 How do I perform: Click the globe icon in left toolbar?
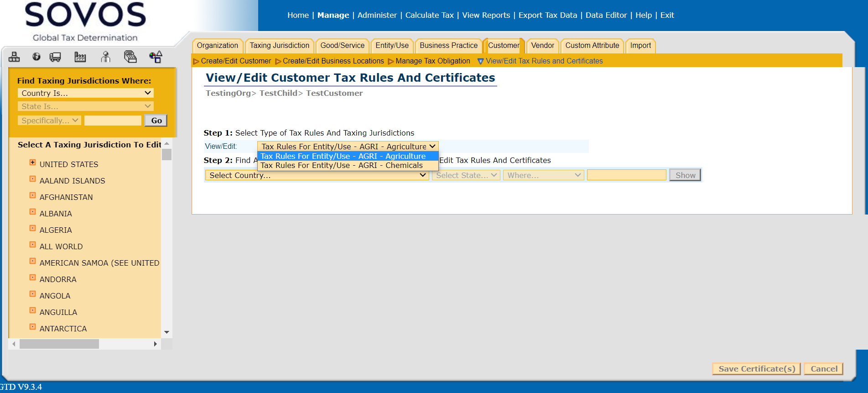[x=36, y=57]
